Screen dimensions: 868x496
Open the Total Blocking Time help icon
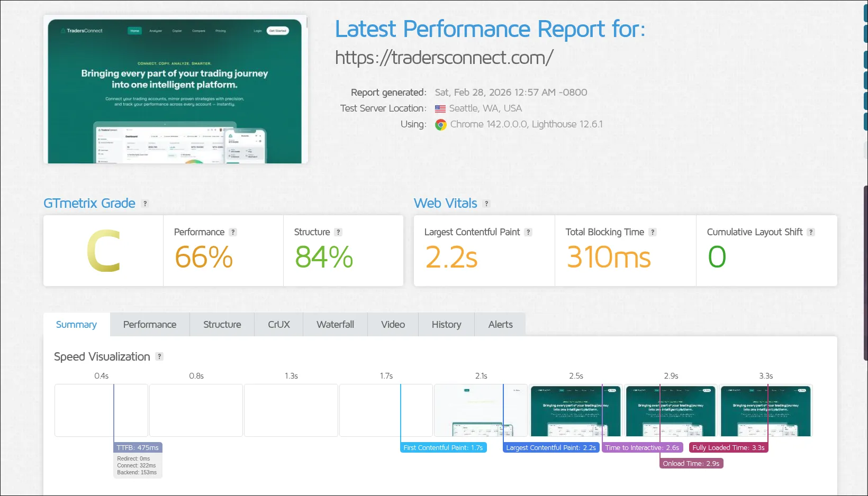[654, 232]
